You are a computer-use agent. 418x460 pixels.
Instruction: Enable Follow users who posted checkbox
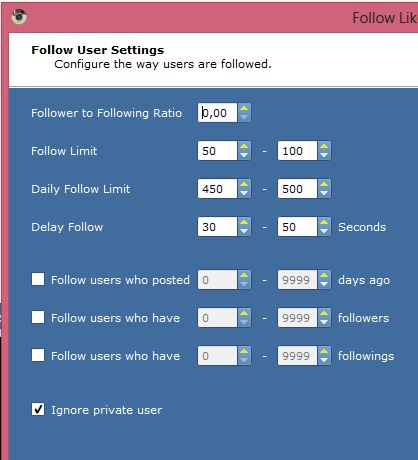38,279
